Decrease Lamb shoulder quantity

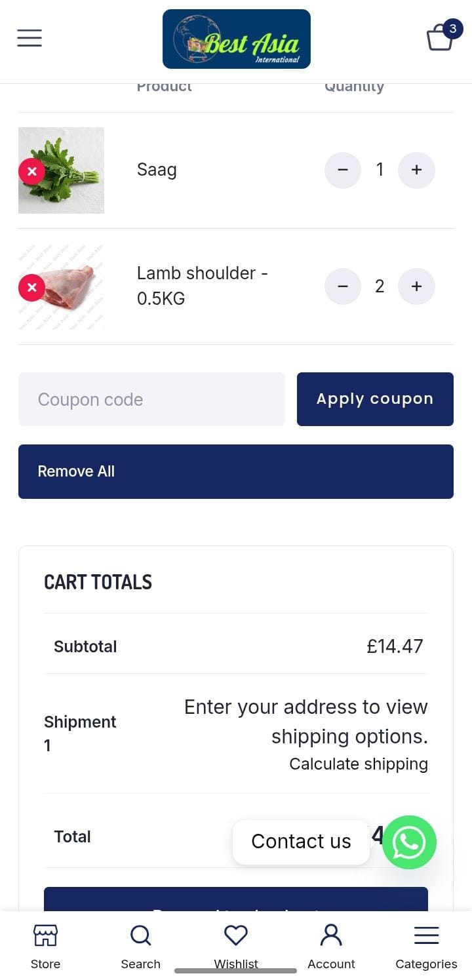click(x=342, y=286)
